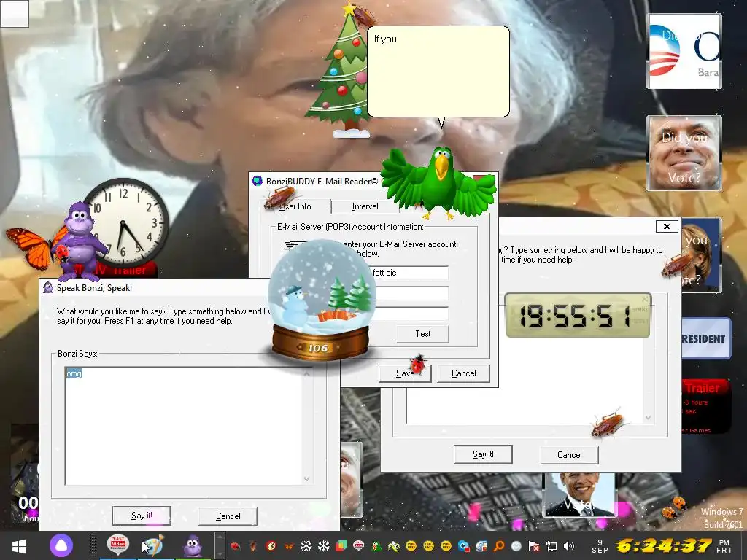Click the analog clock gadget
This screenshot has height=560, width=747.
[x=125, y=222]
